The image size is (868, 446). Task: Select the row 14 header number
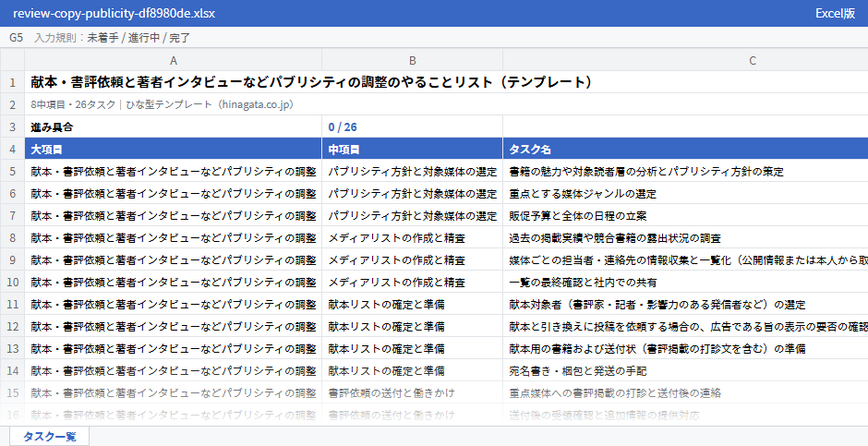(12, 370)
